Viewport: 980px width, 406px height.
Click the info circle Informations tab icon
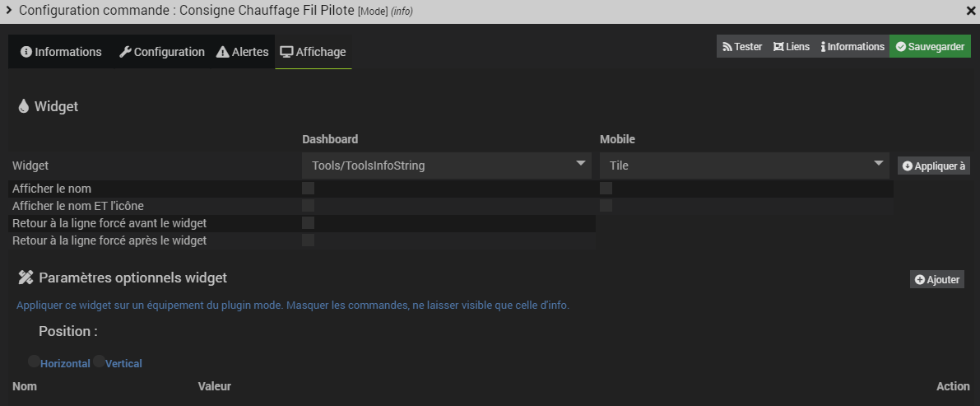pyautogui.click(x=26, y=52)
